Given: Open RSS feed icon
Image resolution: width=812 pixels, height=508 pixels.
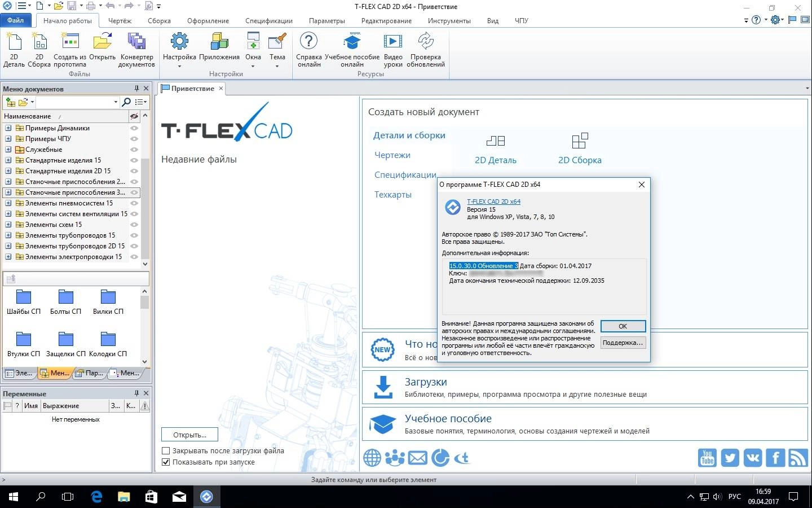Looking at the screenshot, I should (x=798, y=458).
